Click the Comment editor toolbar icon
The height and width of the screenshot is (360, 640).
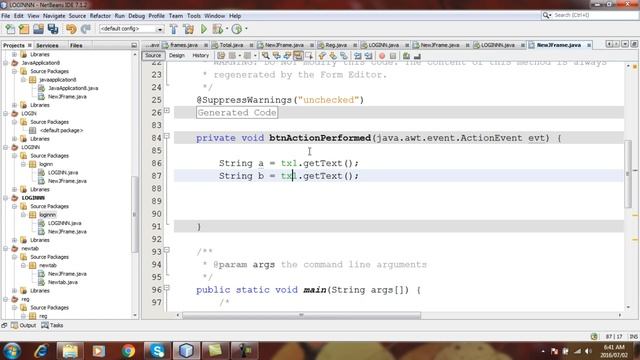tap(406, 56)
